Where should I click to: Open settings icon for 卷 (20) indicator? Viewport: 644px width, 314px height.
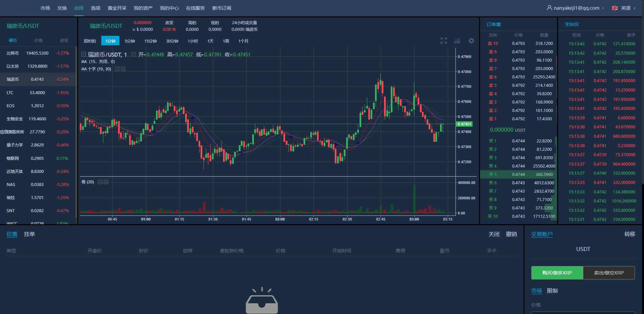100,182
